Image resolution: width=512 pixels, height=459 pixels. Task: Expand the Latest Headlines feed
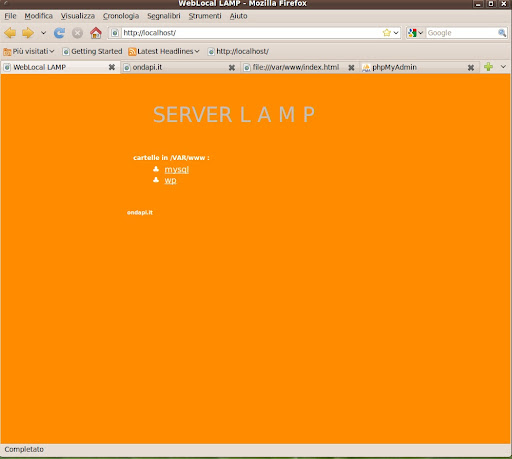pyautogui.click(x=164, y=51)
